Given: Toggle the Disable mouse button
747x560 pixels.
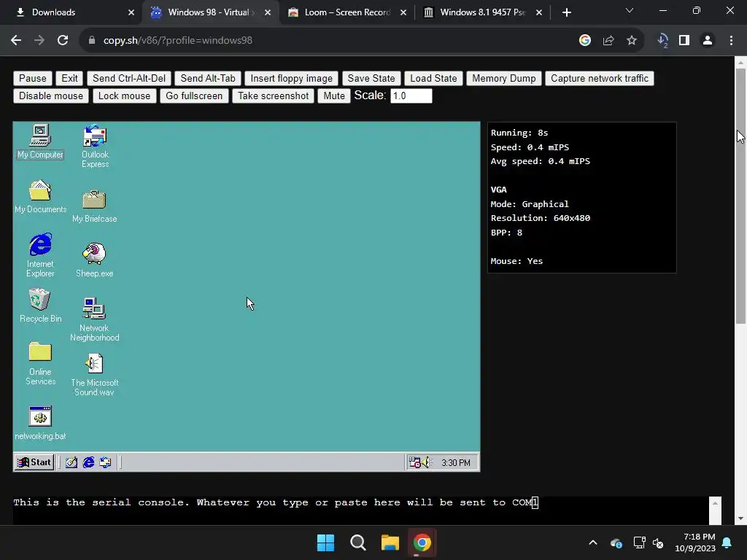Looking at the screenshot, I should 51,96.
